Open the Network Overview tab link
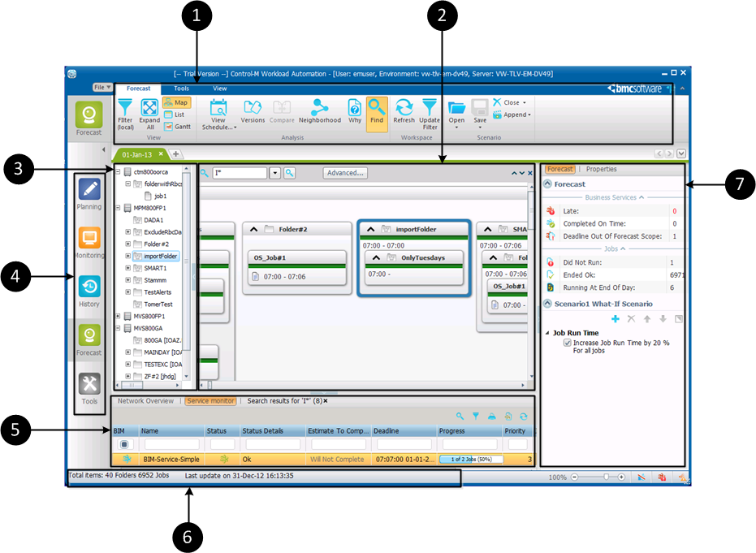Image resolution: width=756 pixels, height=553 pixels. tap(145, 400)
